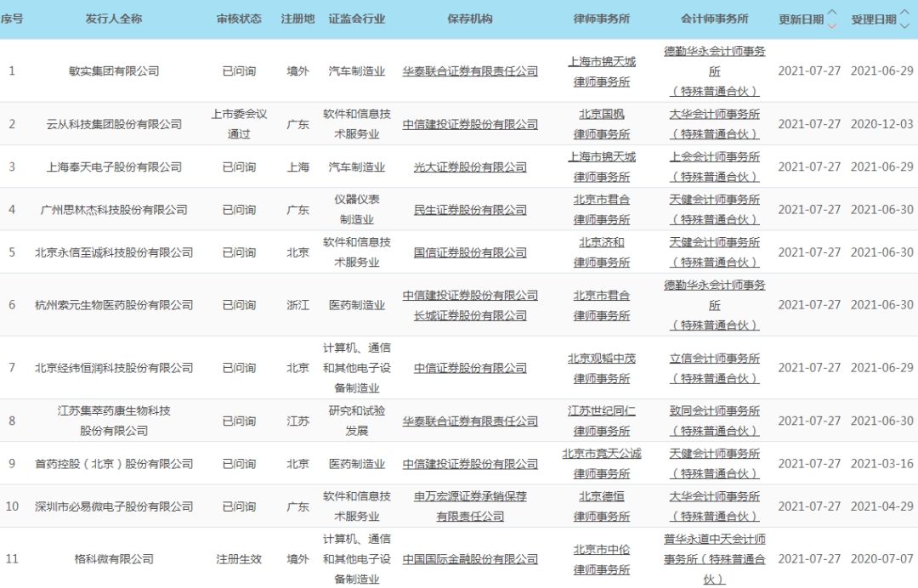This screenshot has height=588, width=918.
Task: Click 注册生效 status of 格科微
Action: [x=239, y=559]
